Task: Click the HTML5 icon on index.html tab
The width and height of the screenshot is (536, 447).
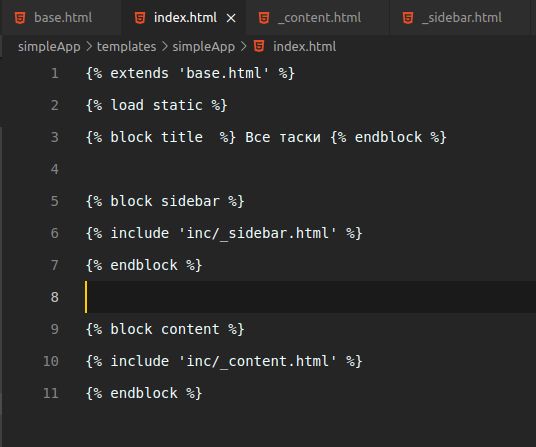Action: point(140,18)
